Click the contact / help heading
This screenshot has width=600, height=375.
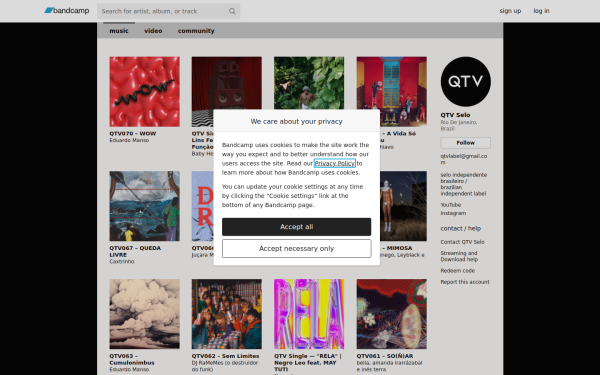coord(461,228)
